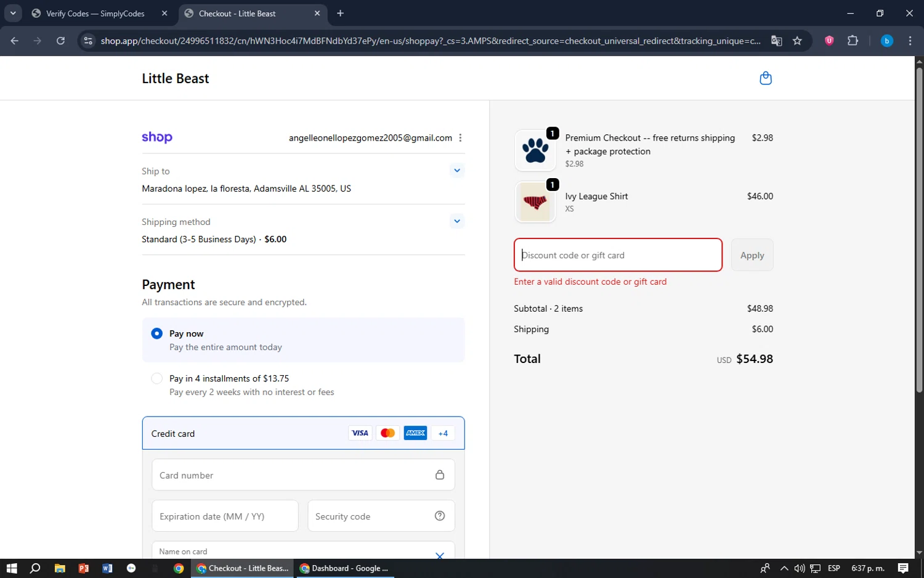Click the Ivy League Shirt thumbnail
Viewport: 924px width, 578px height.
pyautogui.click(x=535, y=201)
